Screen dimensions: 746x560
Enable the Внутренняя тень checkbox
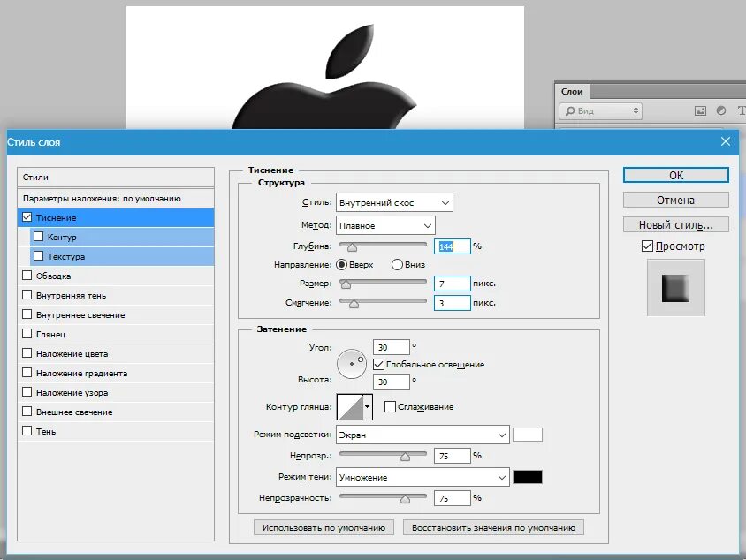27,295
